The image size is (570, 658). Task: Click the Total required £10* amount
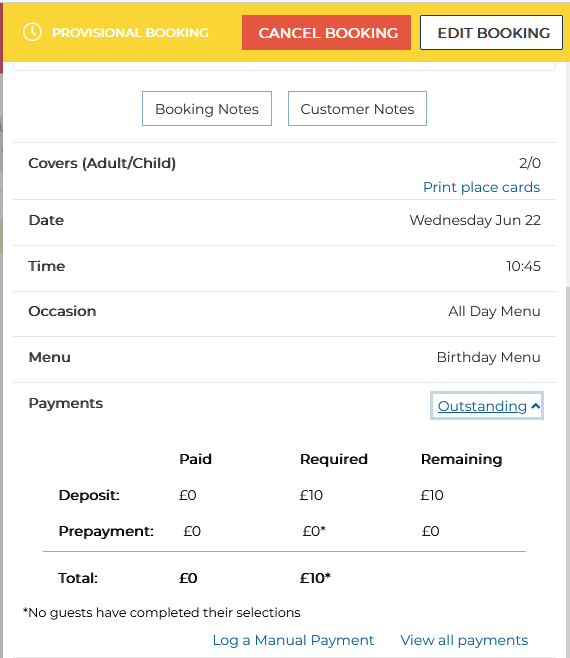[315, 578]
